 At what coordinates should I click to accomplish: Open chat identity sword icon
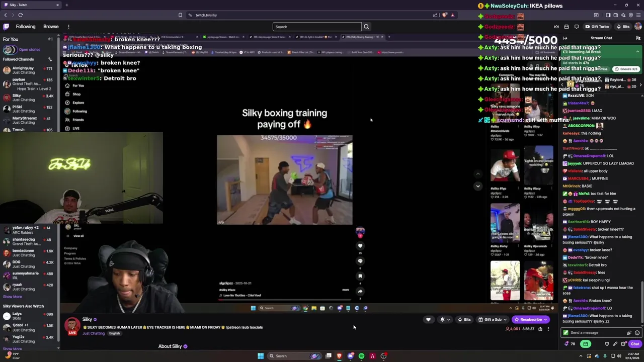(615, 344)
